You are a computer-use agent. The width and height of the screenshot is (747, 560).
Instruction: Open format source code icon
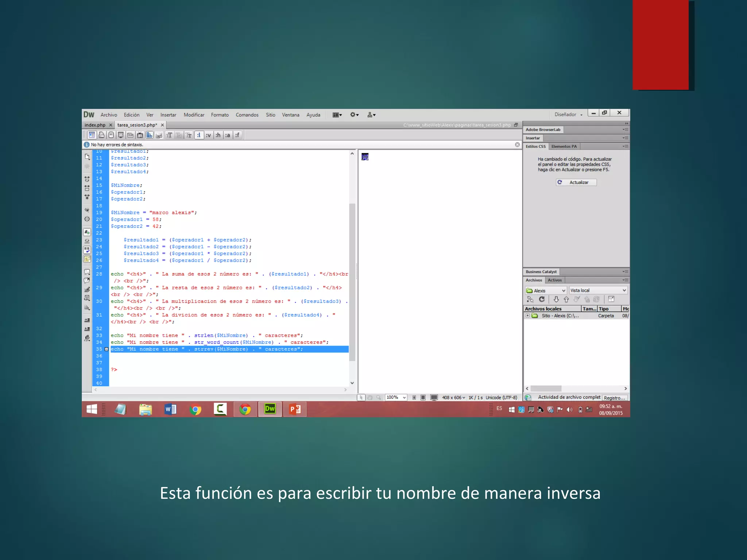click(87, 338)
